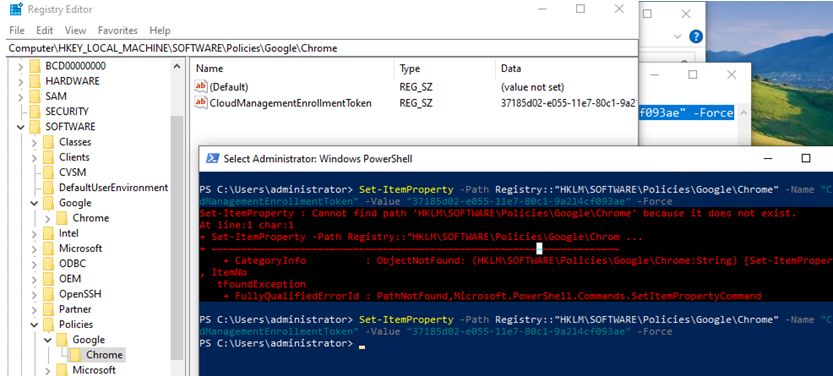Open the View menu in Registry Editor
Image resolution: width=833 pixels, height=376 pixels.
pyautogui.click(x=75, y=30)
